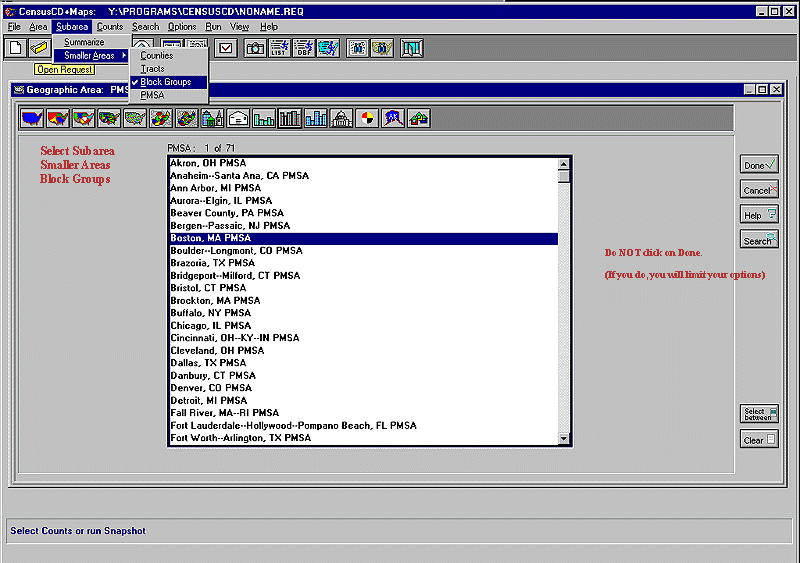Click the red-yellow circle geography icon

[368, 119]
